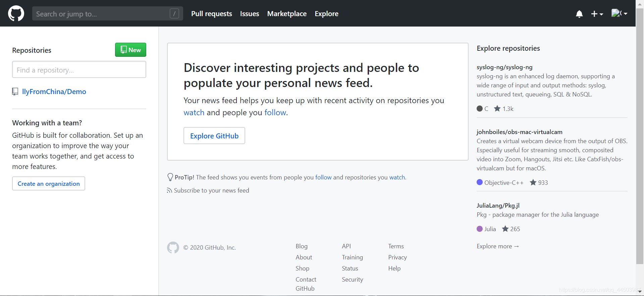
Task: Open the Status footer link
Action: point(350,268)
